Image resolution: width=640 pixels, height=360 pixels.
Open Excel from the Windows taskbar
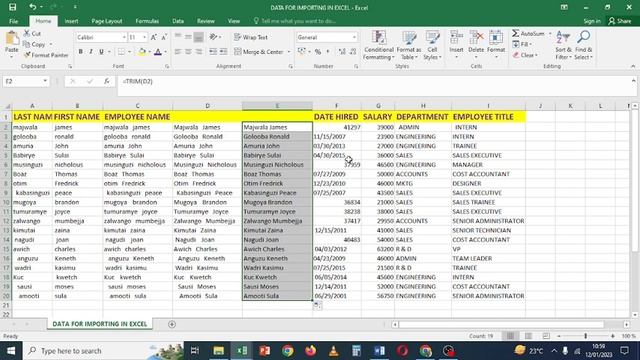(x=242, y=351)
